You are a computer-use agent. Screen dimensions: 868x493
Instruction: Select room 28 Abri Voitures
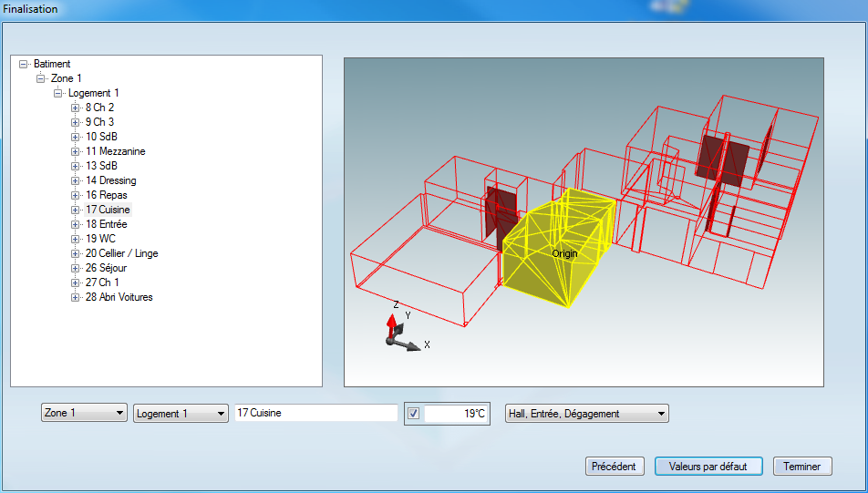(x=119, y=297)
